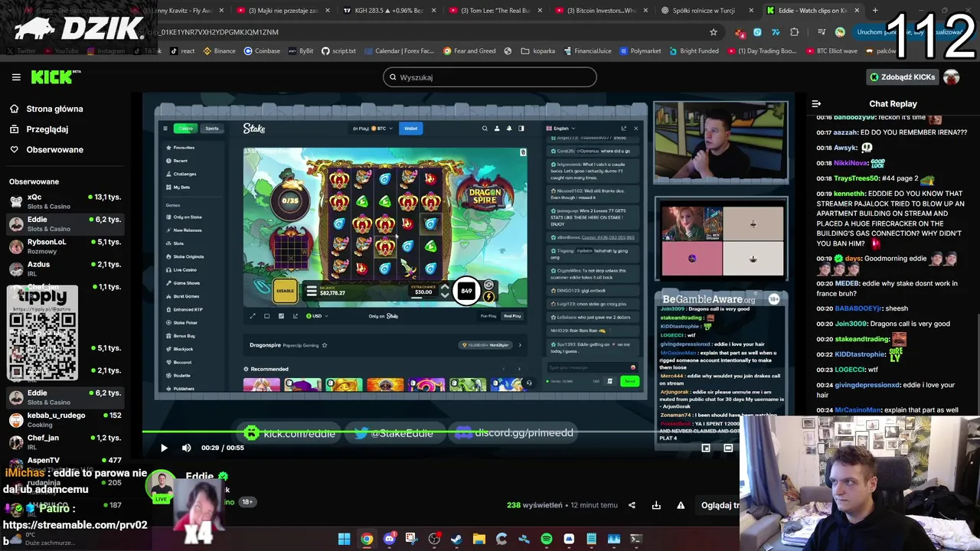Open Spotify from the taskbar
The height and width of the screenshot is (551, 980).
tap(546, 539)
